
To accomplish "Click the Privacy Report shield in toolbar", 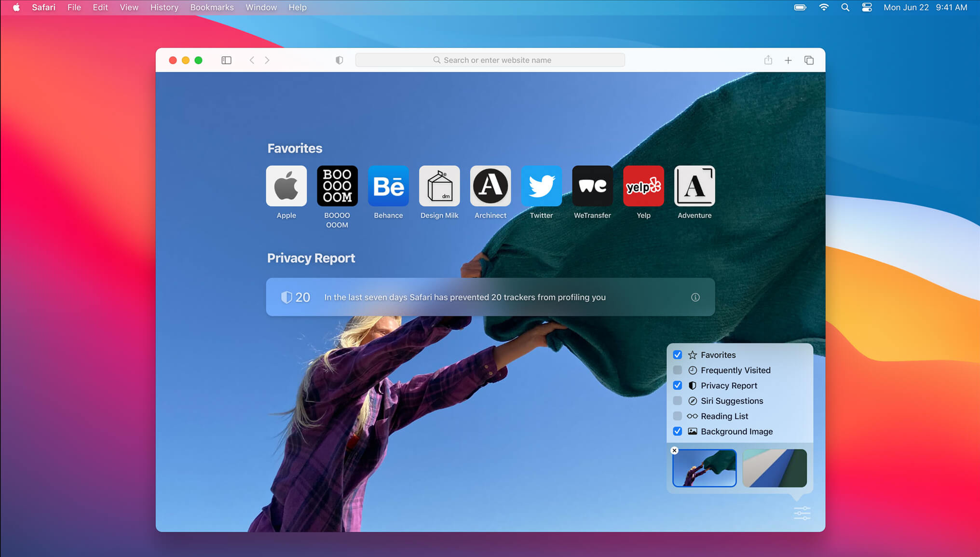I will coord(340,60).
